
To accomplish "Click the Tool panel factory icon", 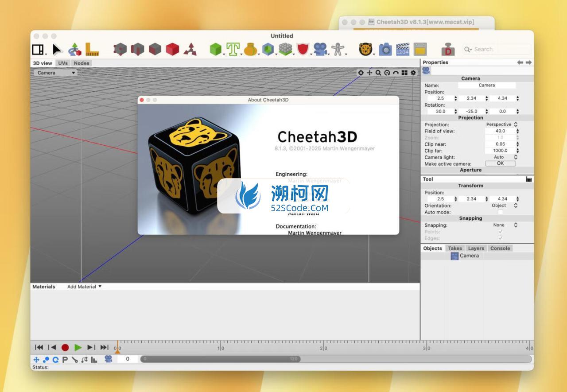I will pyautogui.click(x=529, y=179).
